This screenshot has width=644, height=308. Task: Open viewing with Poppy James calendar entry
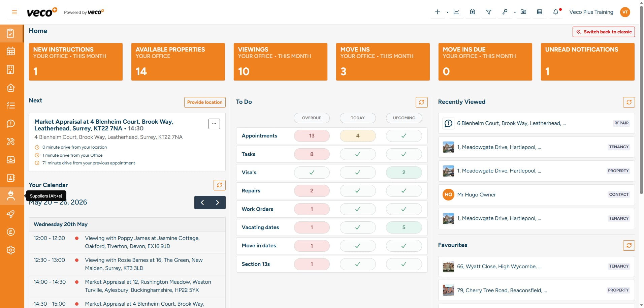(127, 242)
